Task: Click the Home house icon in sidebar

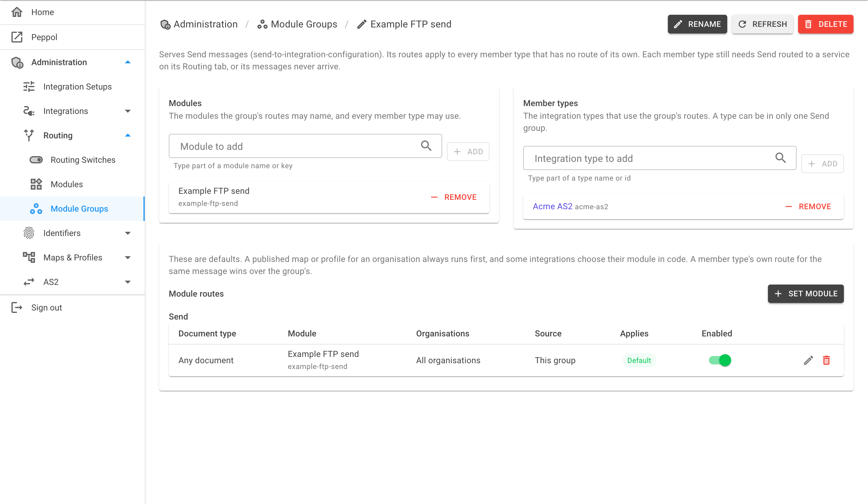Action: (x=17, y=12)
